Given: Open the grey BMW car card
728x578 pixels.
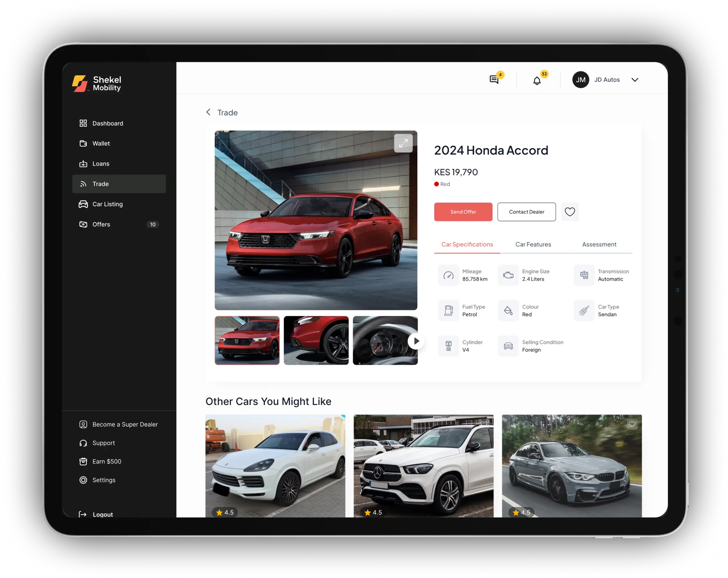Looking at the screenshot, I should 572,466.
